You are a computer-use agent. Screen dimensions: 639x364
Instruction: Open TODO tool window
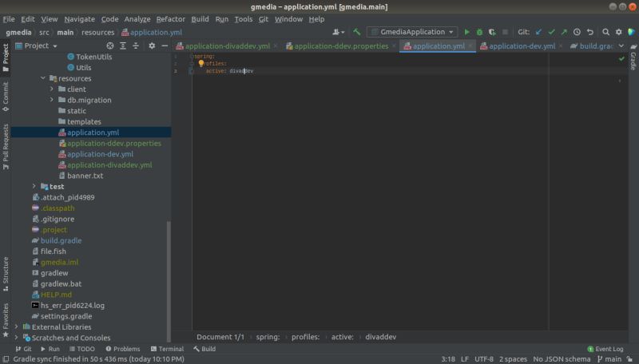pos(82,349)
